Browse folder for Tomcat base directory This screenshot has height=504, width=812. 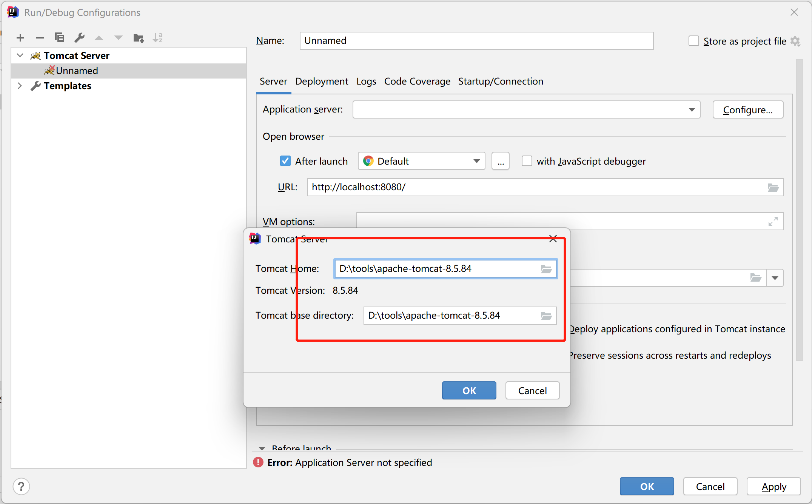tap(546, 316)
